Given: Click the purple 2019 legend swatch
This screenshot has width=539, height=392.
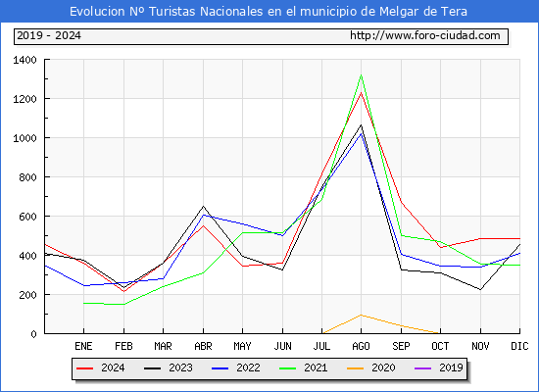Looking at the screenshot, I should (422, 368).
